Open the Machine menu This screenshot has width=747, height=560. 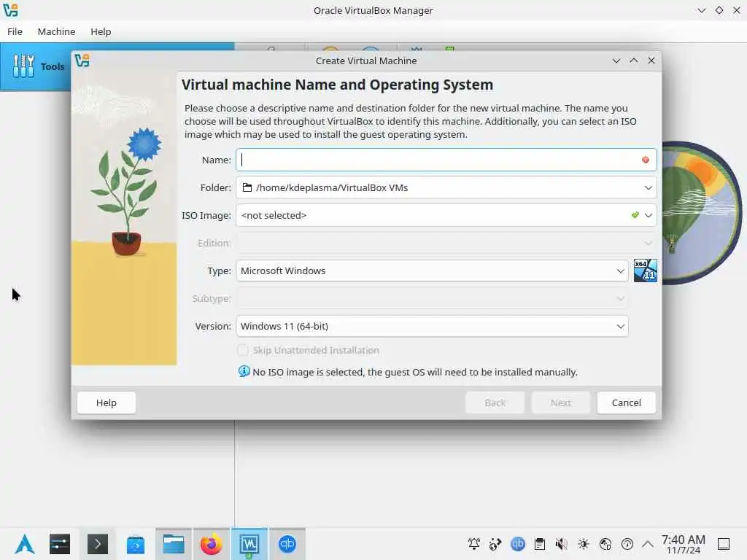[56, 31]
